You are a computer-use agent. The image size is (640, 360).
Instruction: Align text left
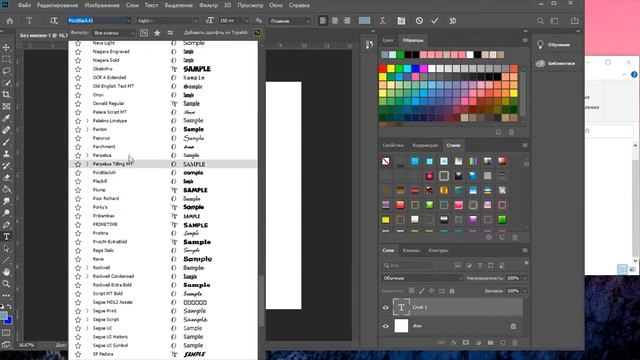point(323,20)
